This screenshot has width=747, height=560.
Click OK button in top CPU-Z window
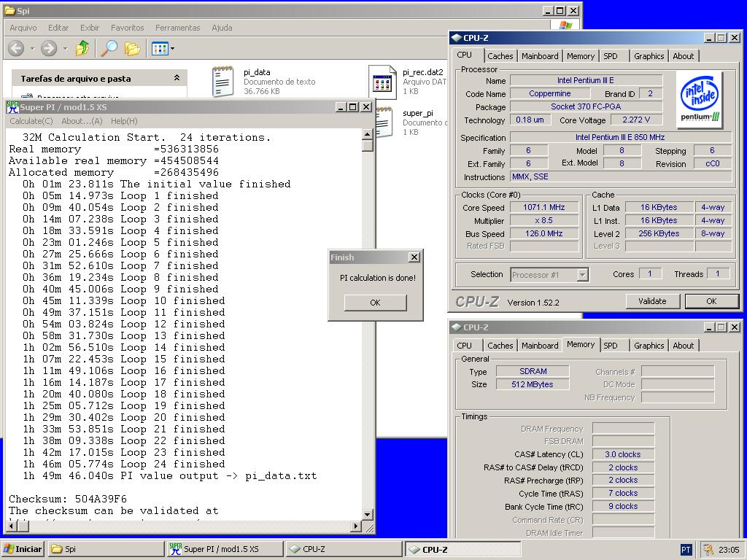click(711, 301)
